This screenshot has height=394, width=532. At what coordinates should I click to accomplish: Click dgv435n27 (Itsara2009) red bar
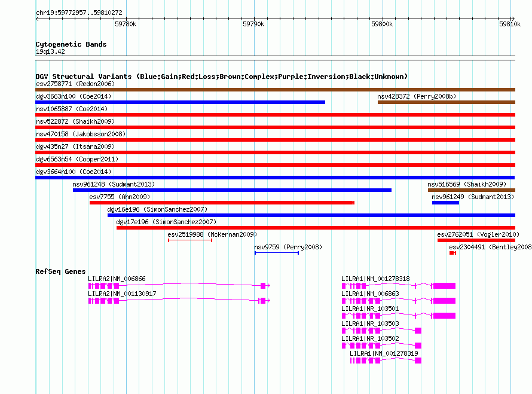[x=275, y=152]
